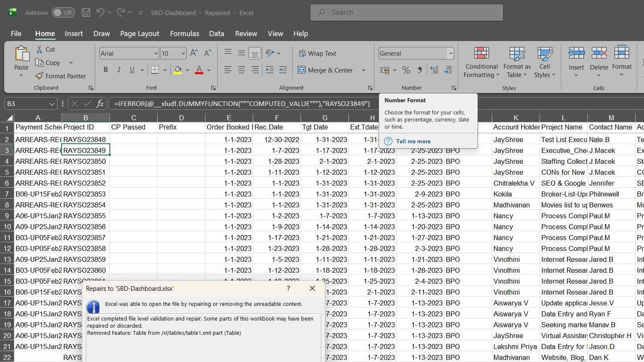The width and height of the screenshot is (644, 362).
Task: Toggle AutoSave switch on
Action: tap(63, 13)
